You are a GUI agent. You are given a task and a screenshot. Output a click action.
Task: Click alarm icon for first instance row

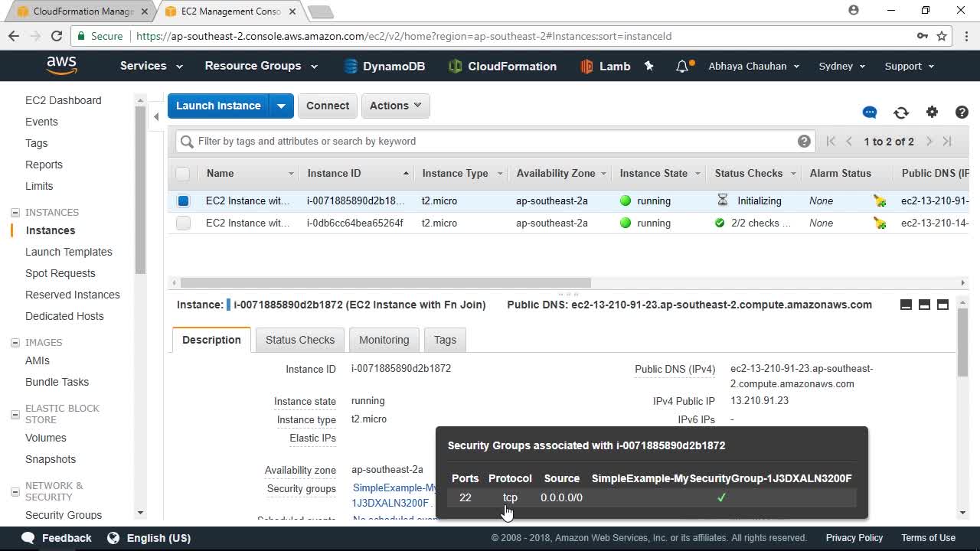tap(880, 201)
